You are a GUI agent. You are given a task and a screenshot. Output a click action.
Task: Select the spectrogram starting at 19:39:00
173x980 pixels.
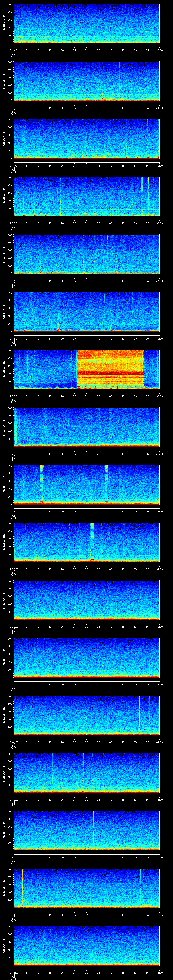87,600
